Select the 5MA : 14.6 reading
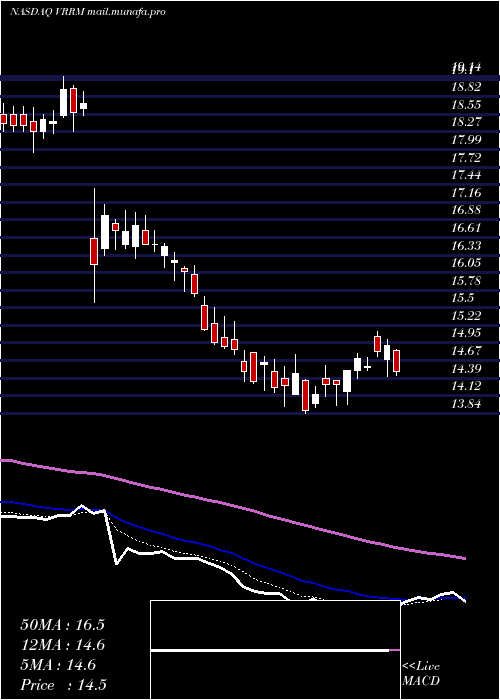 pyautogui.click(x=58, y=665)
